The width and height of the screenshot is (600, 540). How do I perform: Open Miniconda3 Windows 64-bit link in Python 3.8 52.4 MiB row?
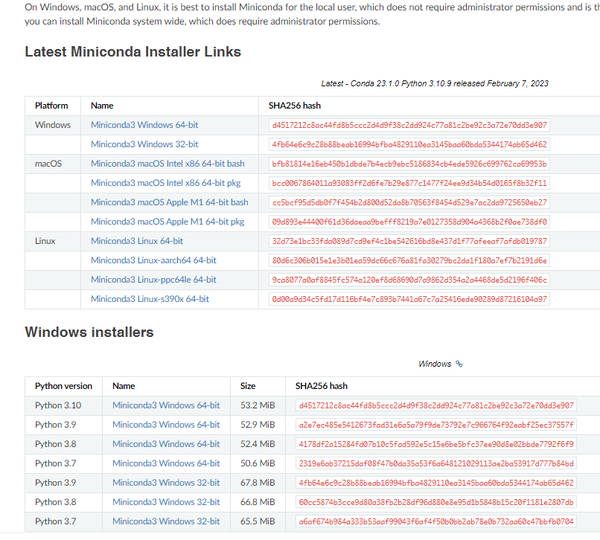click(166, 444)
